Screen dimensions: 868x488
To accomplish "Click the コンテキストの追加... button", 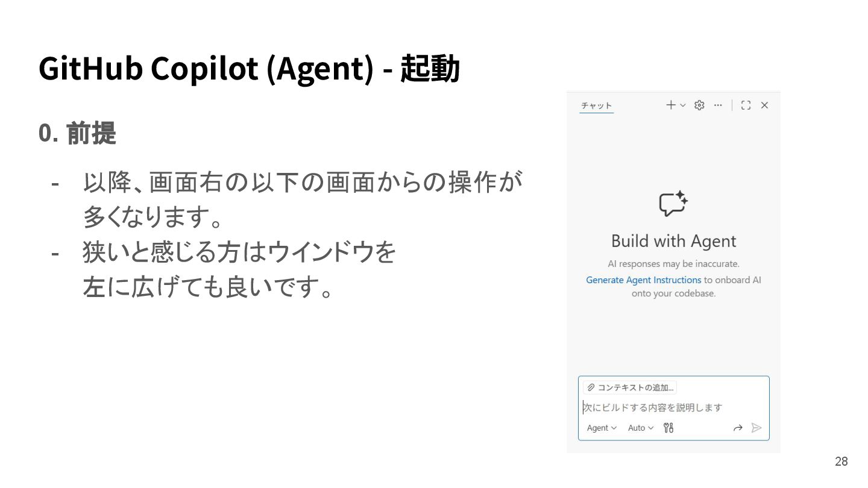I will 629,387.
